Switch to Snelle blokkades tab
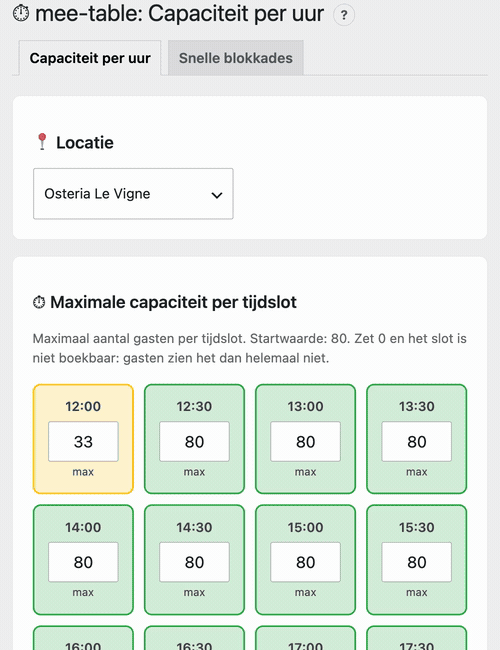Image resolution: width=500 pixels, height=650 pixels. [235, 58]
